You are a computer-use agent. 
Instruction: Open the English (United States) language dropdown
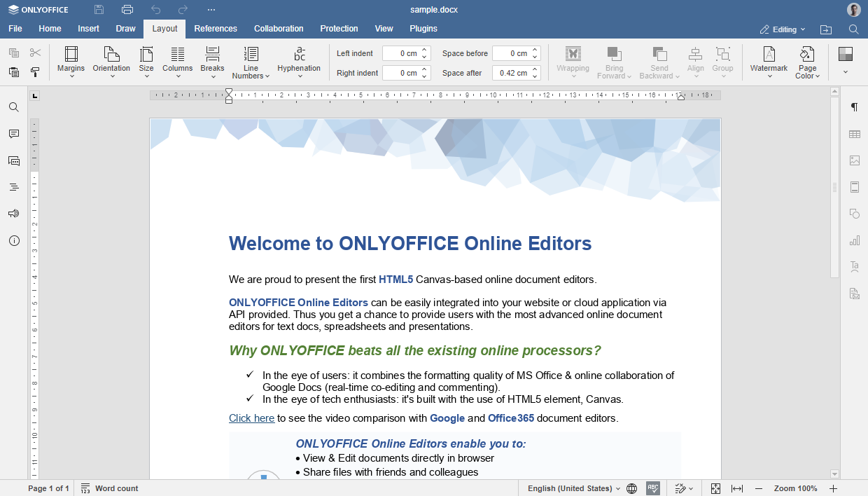pos(573,488)
